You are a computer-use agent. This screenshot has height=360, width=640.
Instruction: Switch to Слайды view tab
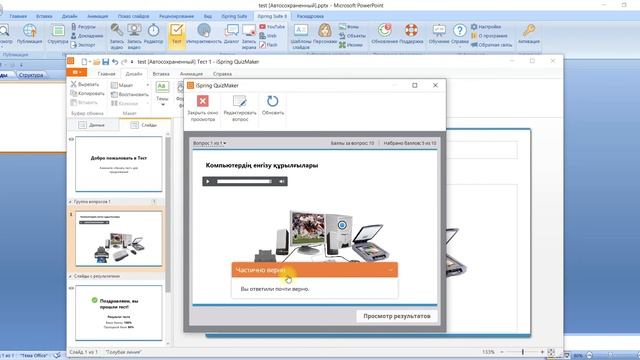pyautogui.click(x=144, y=125)
